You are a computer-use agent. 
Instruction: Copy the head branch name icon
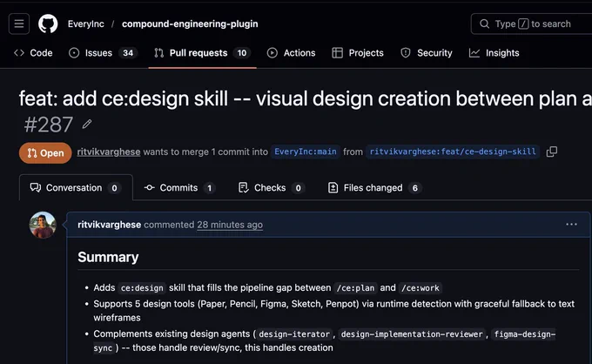tap(552, 152)
